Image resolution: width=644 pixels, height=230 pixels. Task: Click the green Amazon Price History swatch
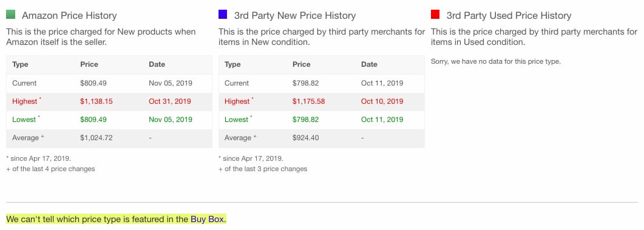tap(11, 15)
